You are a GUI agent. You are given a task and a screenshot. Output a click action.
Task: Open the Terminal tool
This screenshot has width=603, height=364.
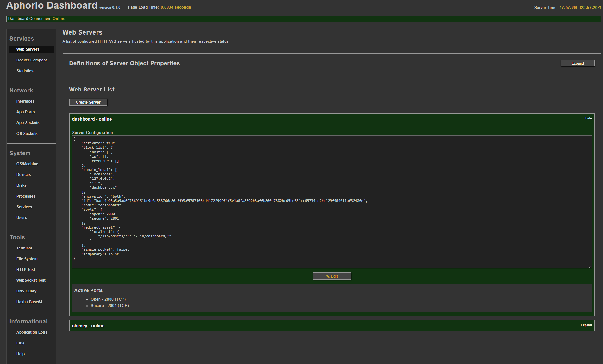point(24,248)
